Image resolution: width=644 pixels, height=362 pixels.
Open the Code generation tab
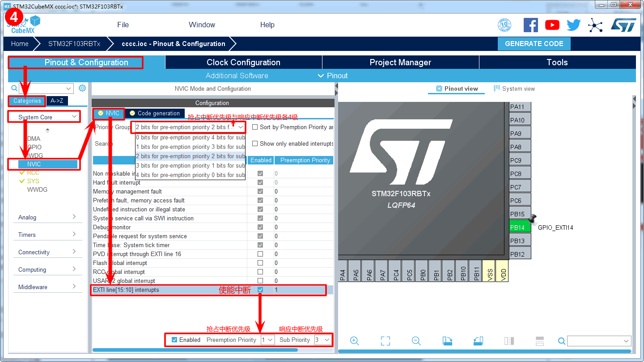(155, 113)
